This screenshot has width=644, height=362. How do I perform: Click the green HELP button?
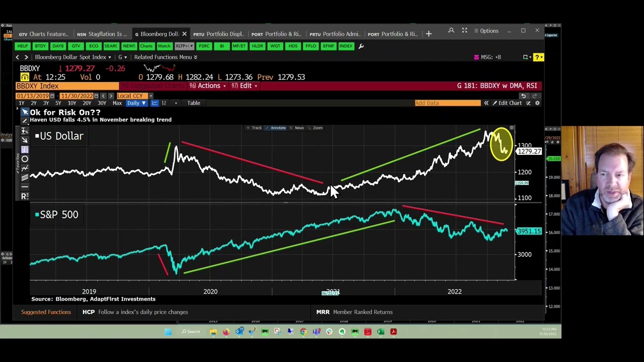[23, 46]
